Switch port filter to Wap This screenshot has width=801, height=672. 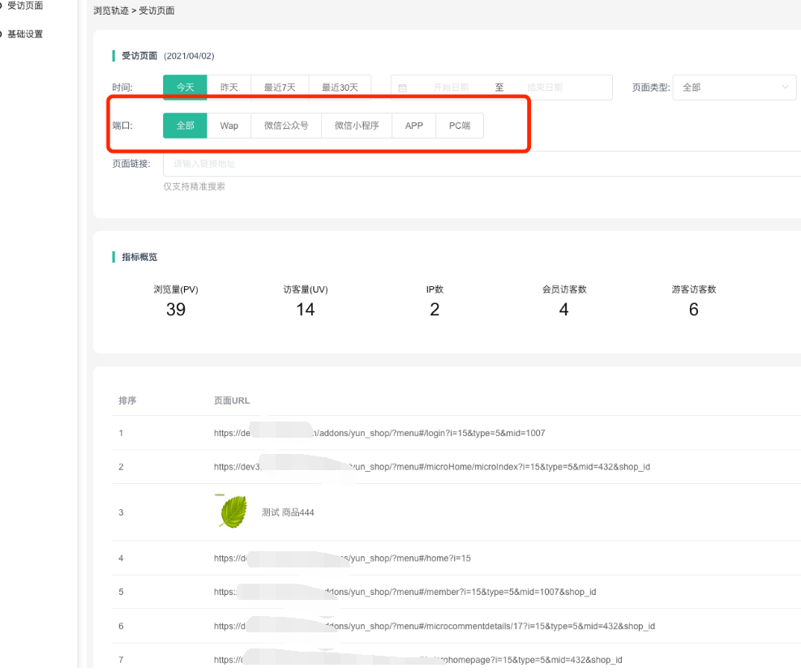coord(229,126)
